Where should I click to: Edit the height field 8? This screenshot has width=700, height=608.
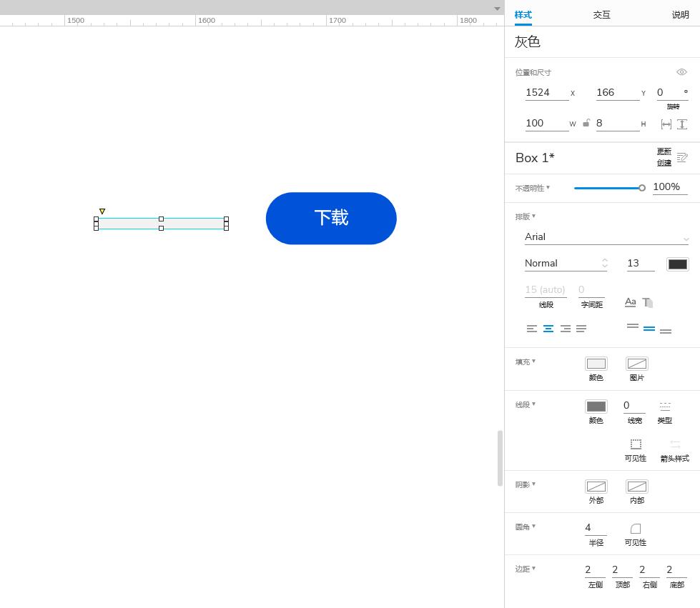click(617, 124)
